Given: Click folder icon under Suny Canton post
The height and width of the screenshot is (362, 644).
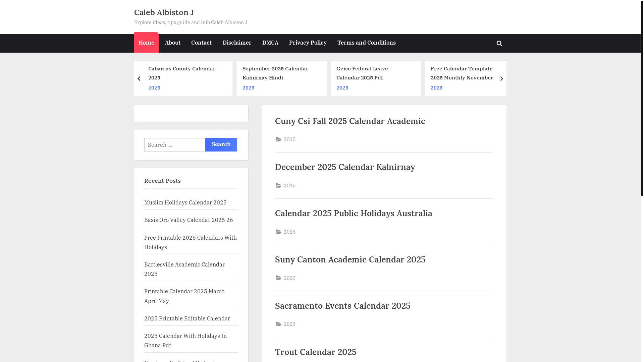Looking at the screenshot, I should [278, 278].
